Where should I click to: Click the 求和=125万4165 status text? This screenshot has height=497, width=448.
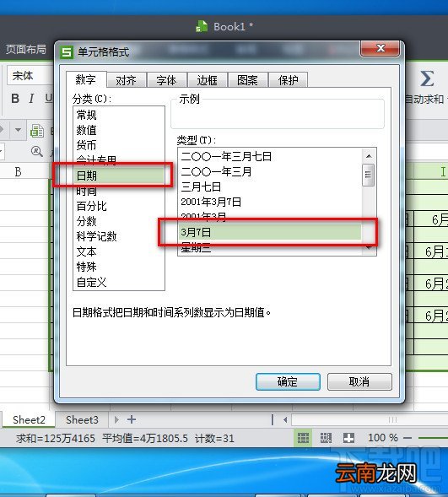click(x=56, y=439)
